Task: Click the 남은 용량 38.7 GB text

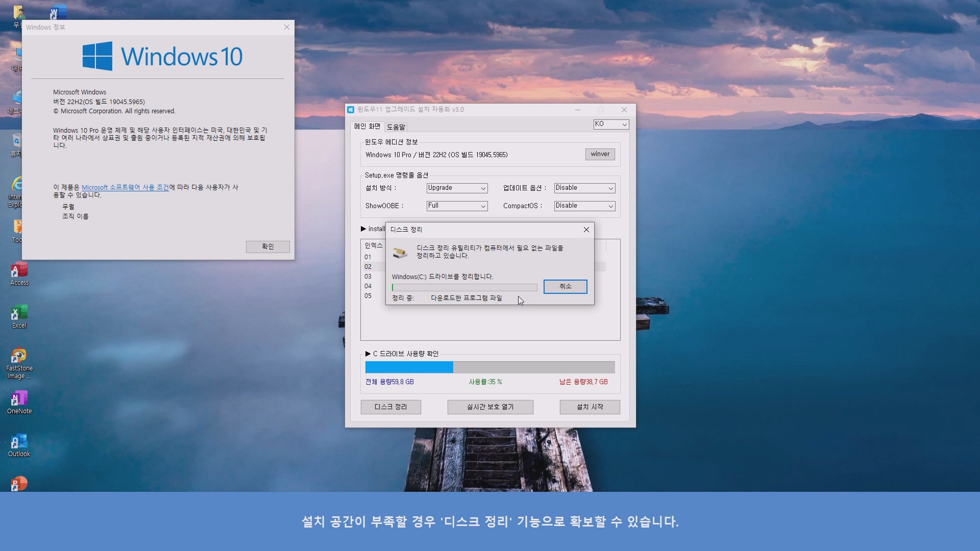Action: (583, 382)
